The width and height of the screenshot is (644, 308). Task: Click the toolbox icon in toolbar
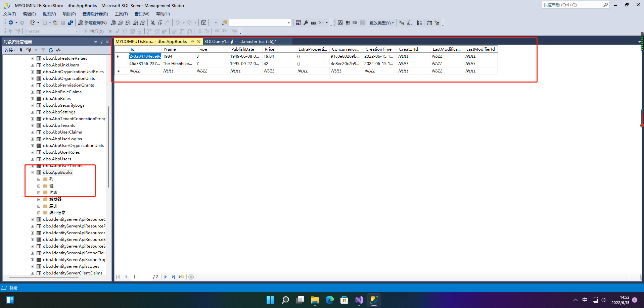pyautogui.click(x=313, y=23)
